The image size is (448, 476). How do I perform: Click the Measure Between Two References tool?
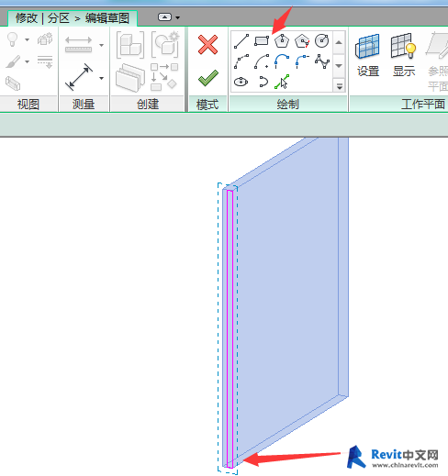pyautogui.click(x=79, y=45)
